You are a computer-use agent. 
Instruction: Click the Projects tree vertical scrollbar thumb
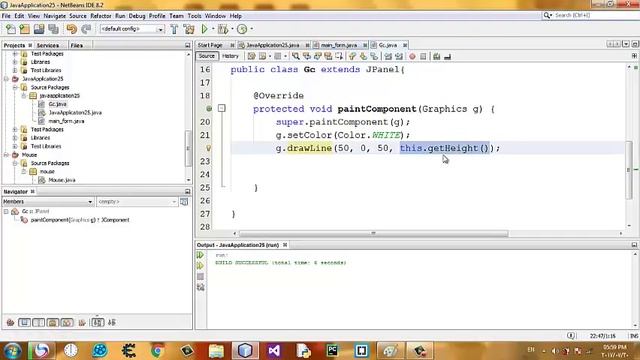click(188, 148)
